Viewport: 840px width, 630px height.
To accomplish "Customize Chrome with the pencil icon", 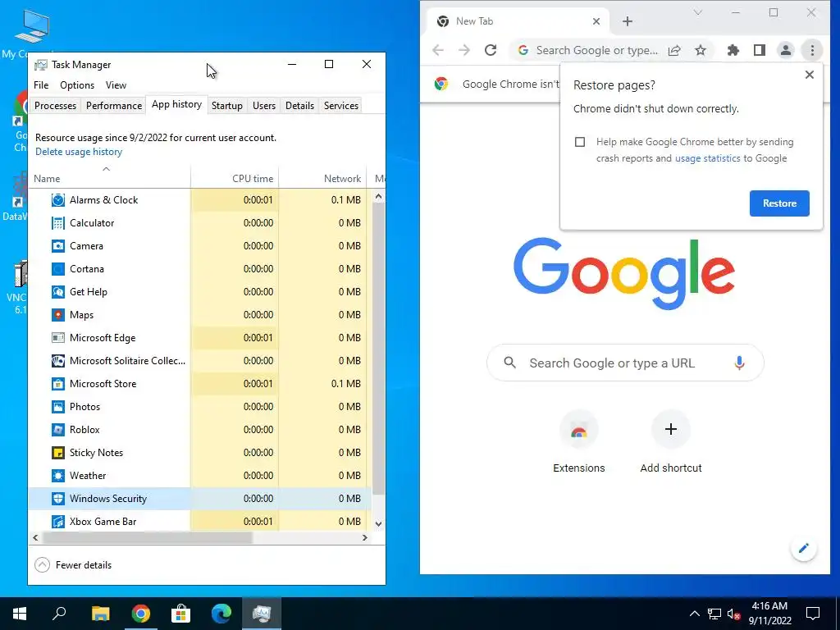I will (x=804, y=548).
